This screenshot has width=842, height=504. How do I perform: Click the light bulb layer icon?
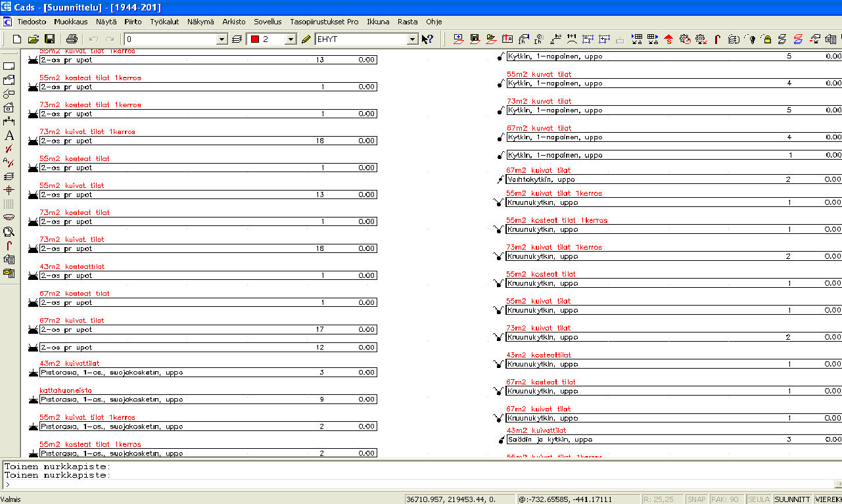[752, 39]
